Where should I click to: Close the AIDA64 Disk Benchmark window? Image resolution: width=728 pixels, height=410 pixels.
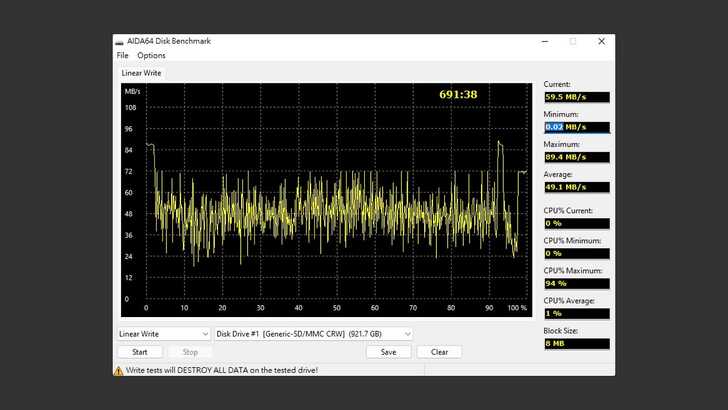coord(601,41)
